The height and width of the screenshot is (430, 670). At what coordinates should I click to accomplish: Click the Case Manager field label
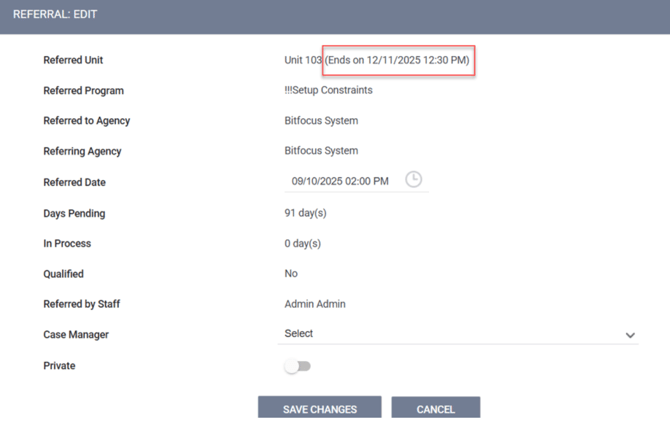(76, 335)
